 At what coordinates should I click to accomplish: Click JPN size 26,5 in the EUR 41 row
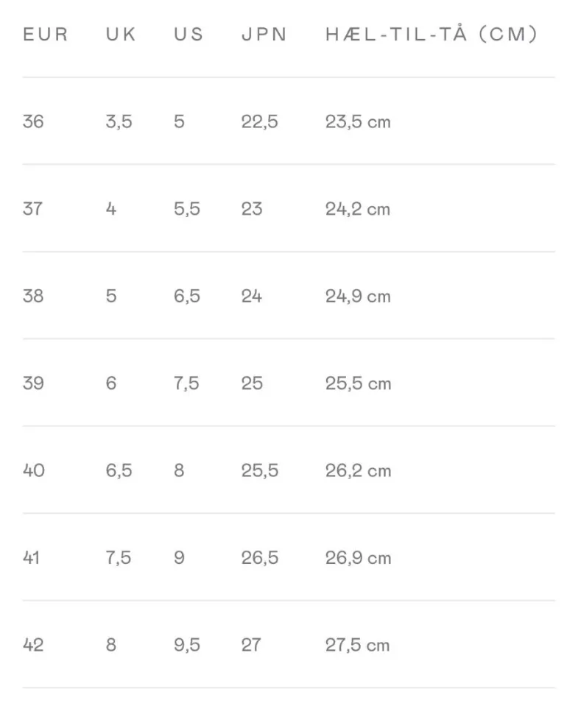(260, 558)
